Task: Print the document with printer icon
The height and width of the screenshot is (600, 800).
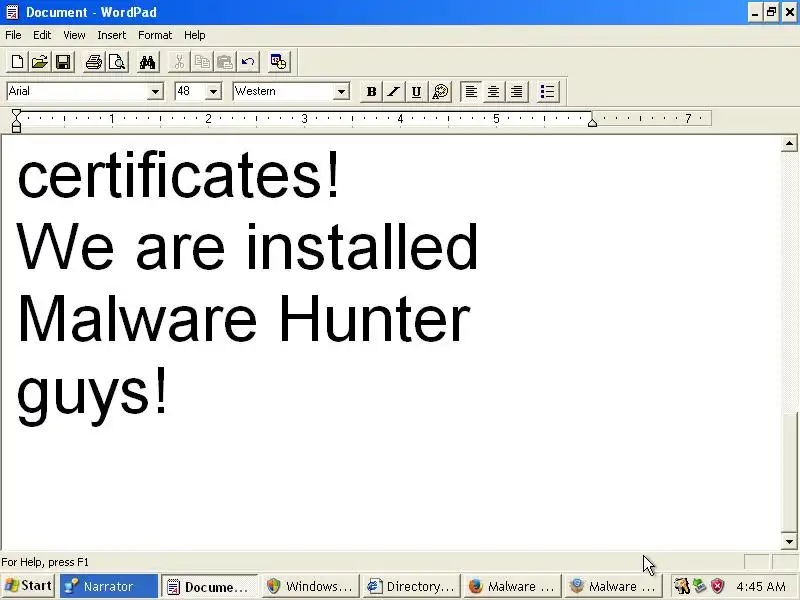Action: (94, 62)
